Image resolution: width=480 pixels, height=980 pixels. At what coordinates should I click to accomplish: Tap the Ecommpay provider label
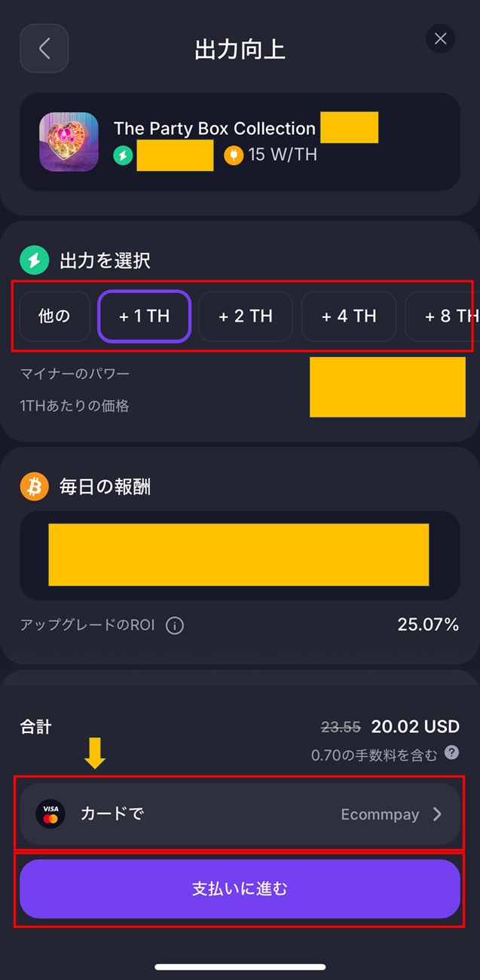(380, 814)
